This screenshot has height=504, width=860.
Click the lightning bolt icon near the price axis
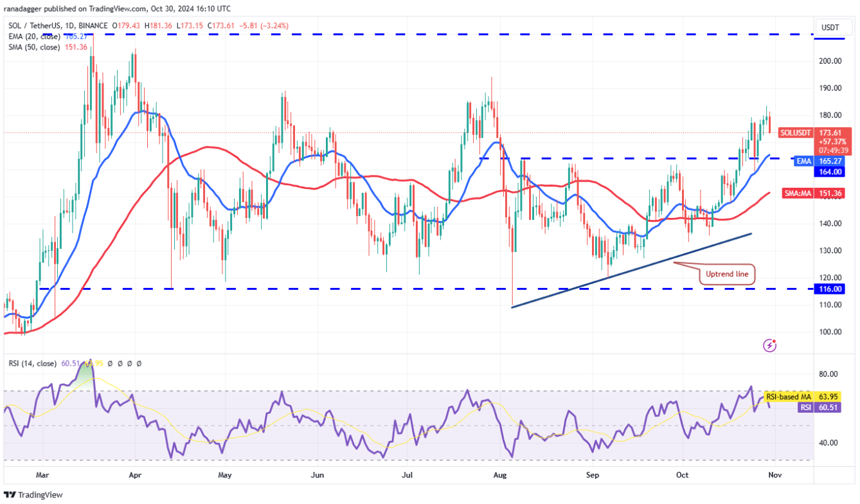(x=769, y=346)
